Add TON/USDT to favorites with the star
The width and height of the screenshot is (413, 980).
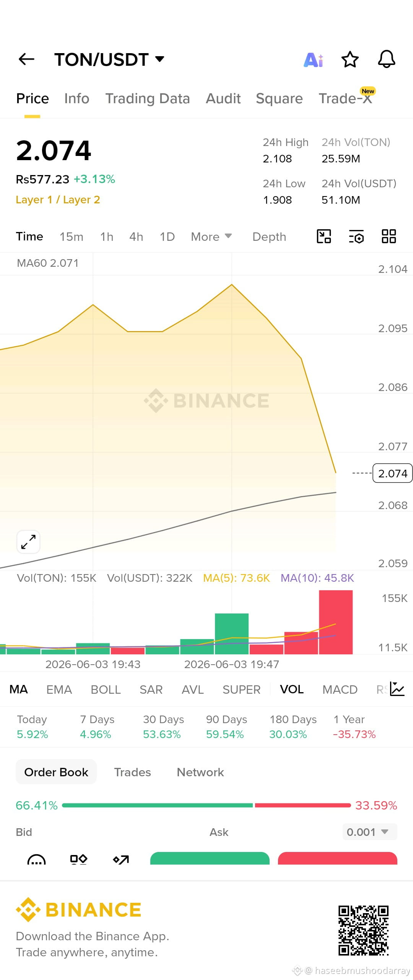pos(350,59)
